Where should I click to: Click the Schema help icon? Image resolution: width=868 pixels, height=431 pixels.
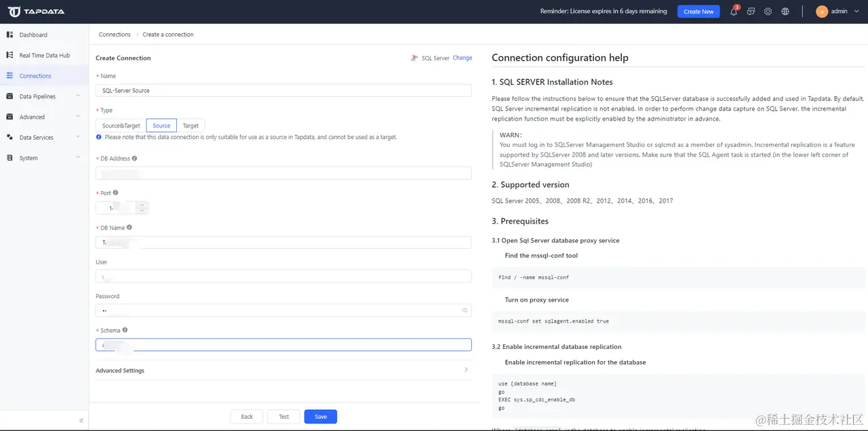pyautogui.click(x=125, y=330)
